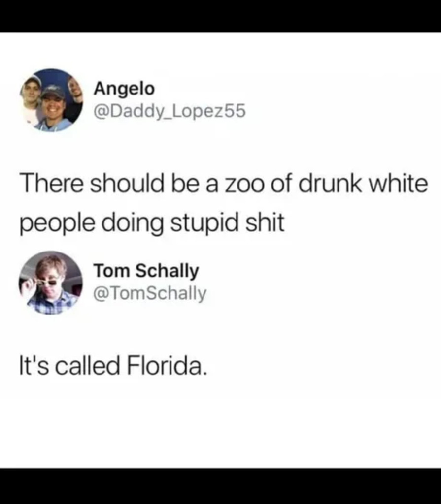Screen dimensions: 441x504
Task: Click the text line "people doing stupid shit"
Action: tap(152, 223)
